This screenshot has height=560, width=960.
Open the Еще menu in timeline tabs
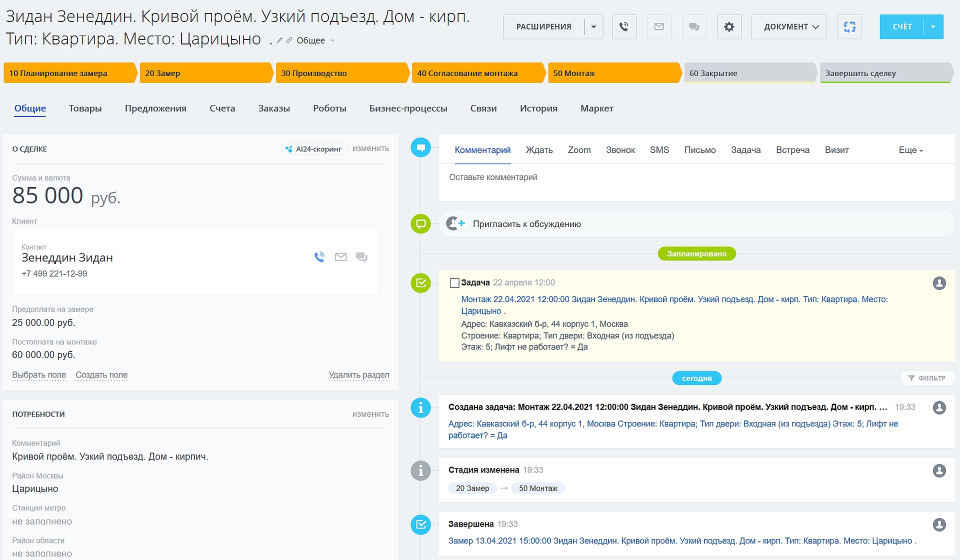coord(910,150)
